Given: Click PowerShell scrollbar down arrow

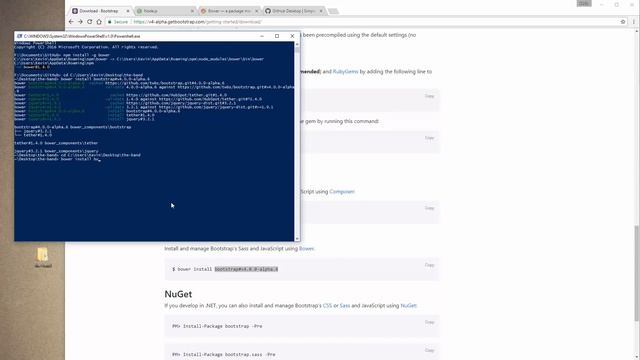Looking at the screenshot, I should pos(297,239).
